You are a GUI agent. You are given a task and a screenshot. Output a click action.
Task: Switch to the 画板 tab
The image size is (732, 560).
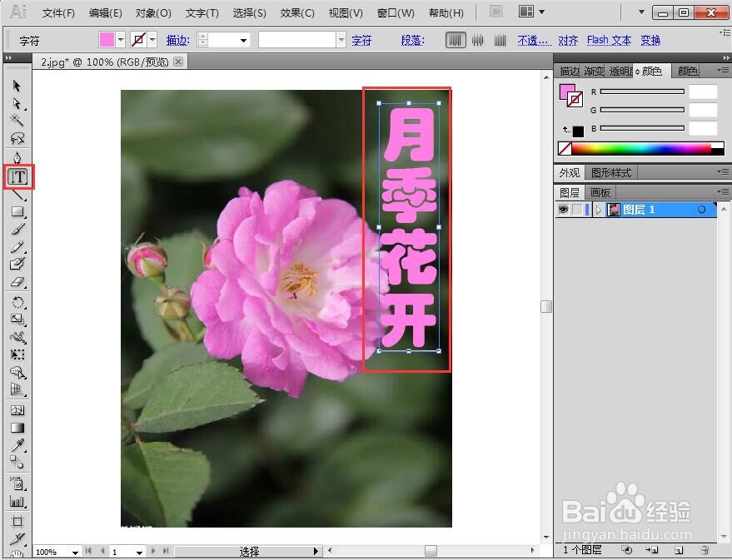[x=600, y=192]
